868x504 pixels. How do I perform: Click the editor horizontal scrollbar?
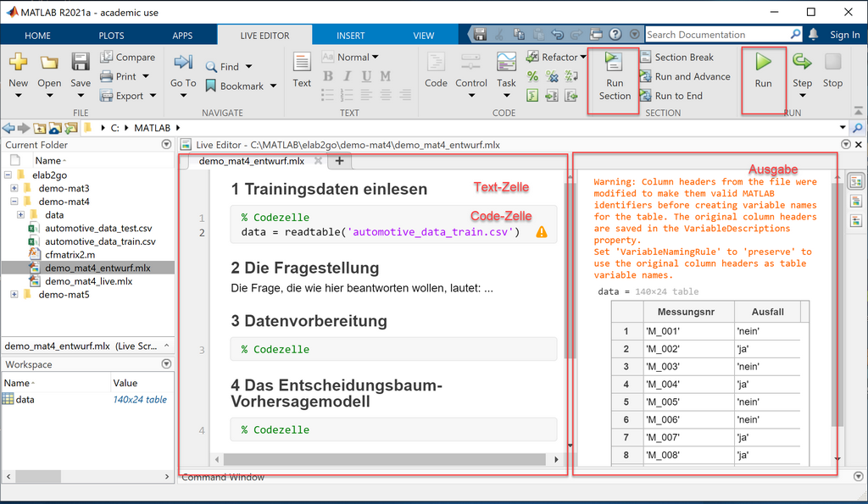pos(384,459)
